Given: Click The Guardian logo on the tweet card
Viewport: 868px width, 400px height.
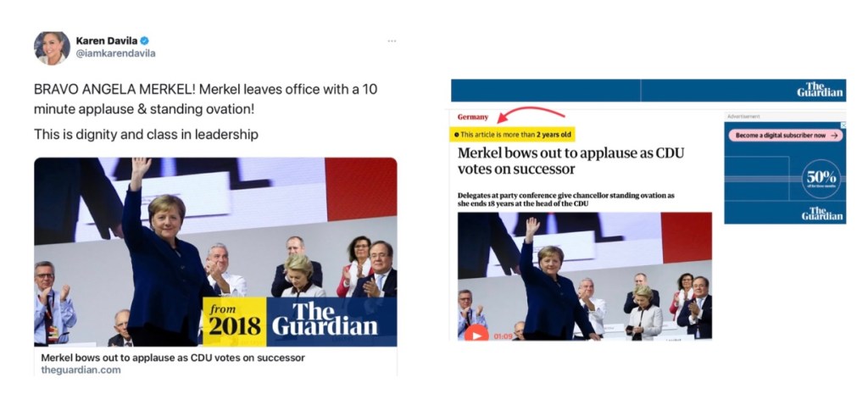Looking at the screenshot, I should [x=325, y=319].
